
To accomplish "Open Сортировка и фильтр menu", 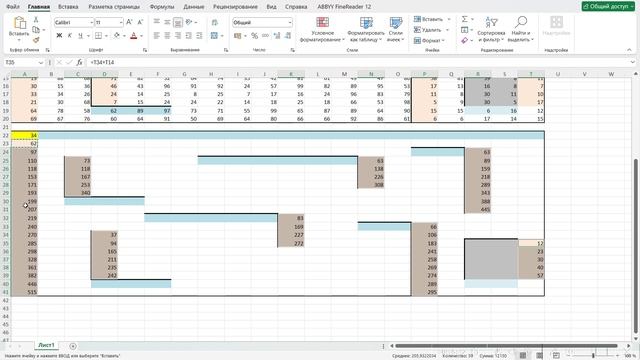I will [491, 29].
